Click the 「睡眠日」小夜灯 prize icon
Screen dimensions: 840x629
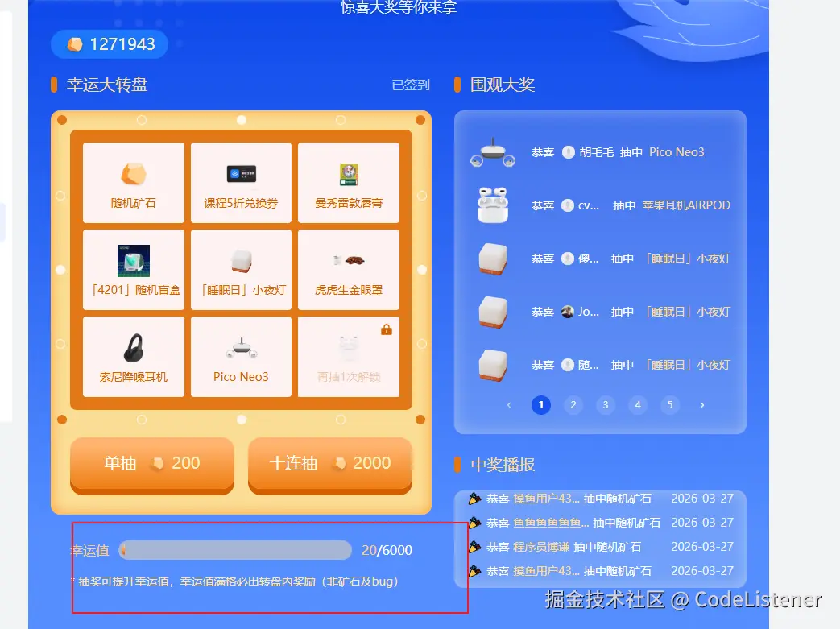coord(241,270)
